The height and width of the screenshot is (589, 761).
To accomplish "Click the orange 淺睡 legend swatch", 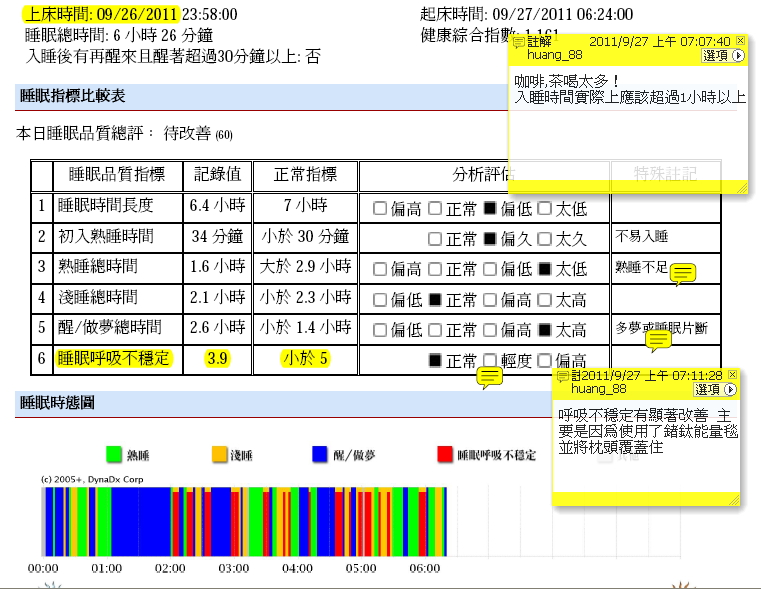I will [219, 455].
